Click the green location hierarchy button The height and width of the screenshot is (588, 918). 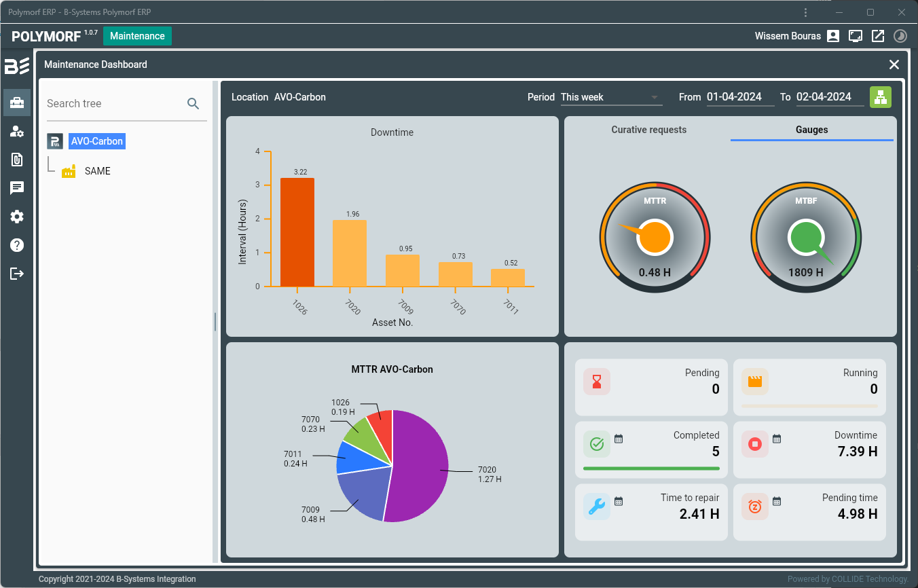point(880,97)
